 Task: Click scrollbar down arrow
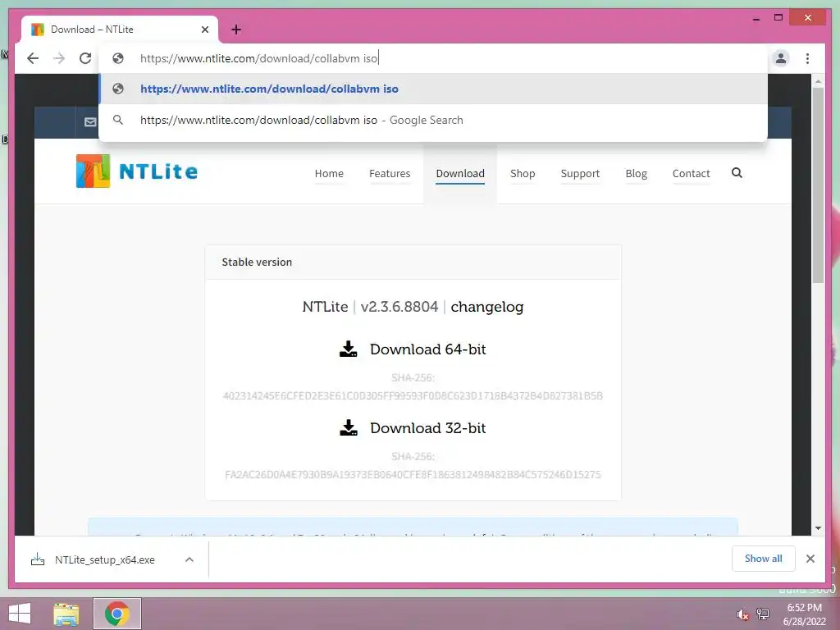tap(818, 528)
